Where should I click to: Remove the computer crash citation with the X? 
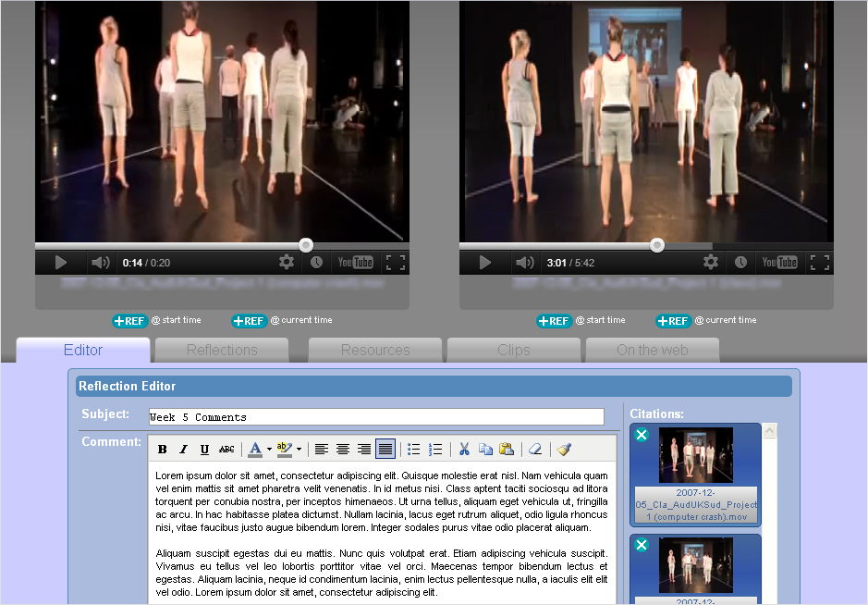(x=642, y=434)
